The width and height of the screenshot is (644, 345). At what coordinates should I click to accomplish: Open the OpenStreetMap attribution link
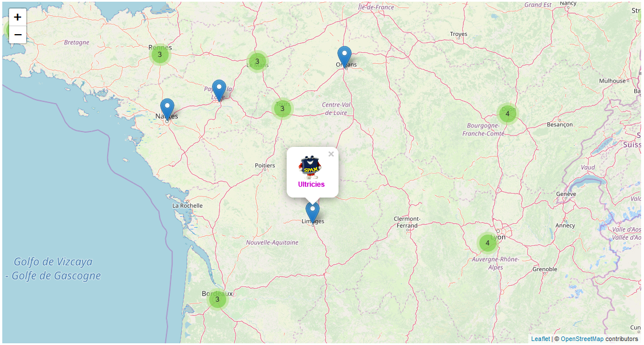(x=582, y=339)
